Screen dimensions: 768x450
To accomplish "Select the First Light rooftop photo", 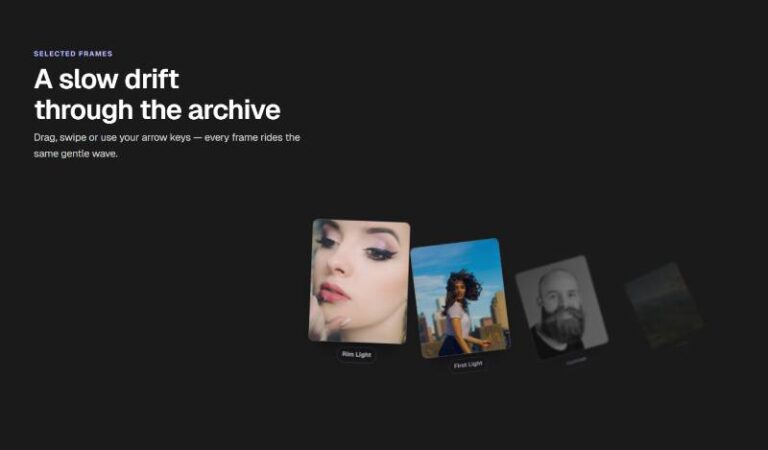I will (x=460, y=298).
